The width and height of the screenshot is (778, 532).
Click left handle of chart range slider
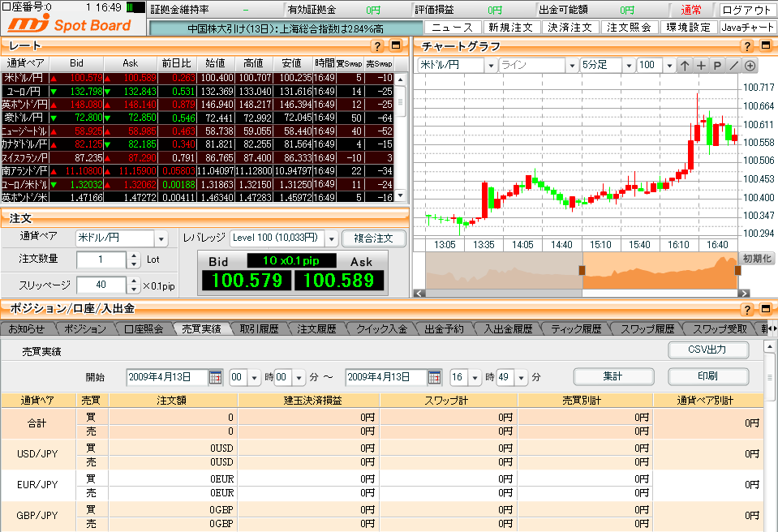click(x=582, y=270)
